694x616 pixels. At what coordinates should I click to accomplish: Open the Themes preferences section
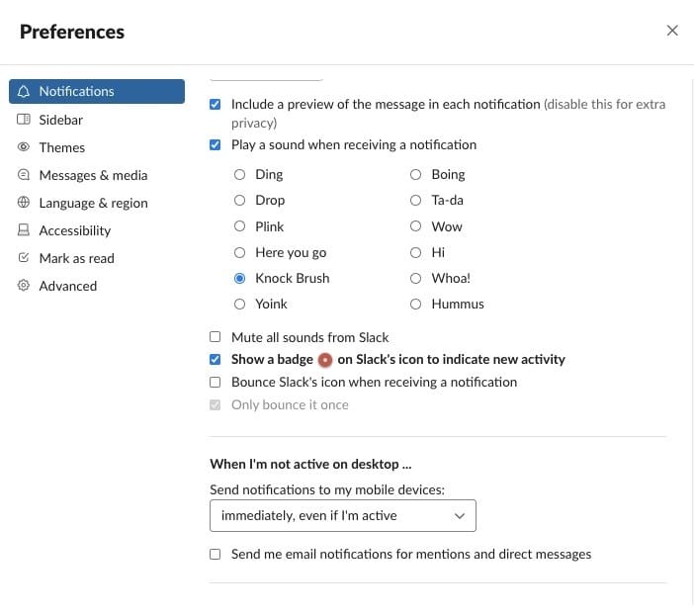pyautogui.click(x=61, y=147)
